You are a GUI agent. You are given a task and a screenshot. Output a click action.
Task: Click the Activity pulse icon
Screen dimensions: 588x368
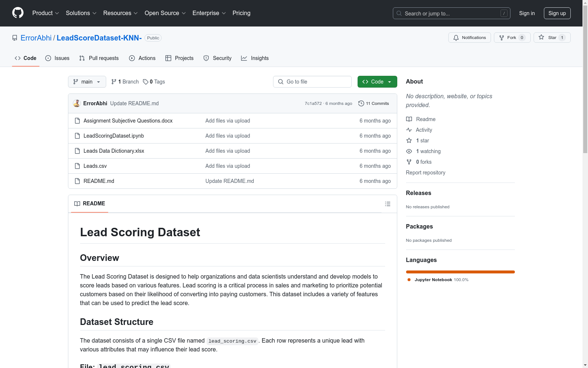point(409,130)
